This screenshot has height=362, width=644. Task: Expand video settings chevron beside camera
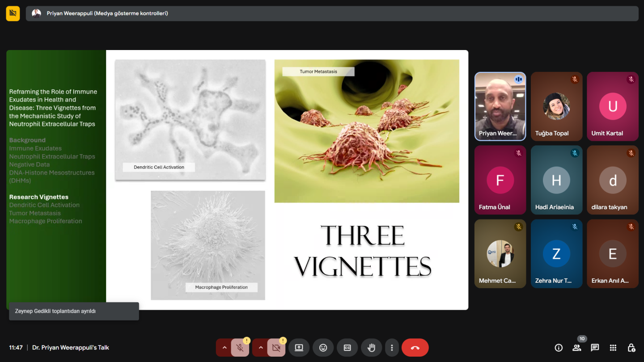(260, 348)
